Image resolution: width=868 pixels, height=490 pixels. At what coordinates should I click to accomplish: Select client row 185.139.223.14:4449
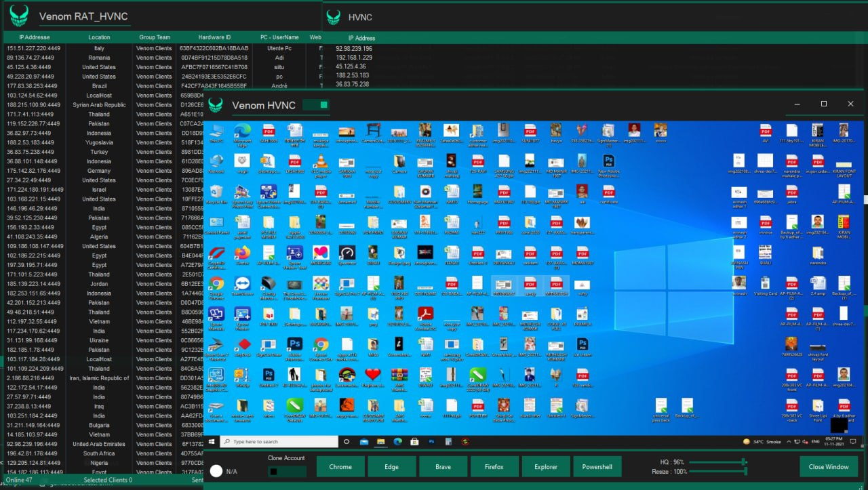[104, 284]
